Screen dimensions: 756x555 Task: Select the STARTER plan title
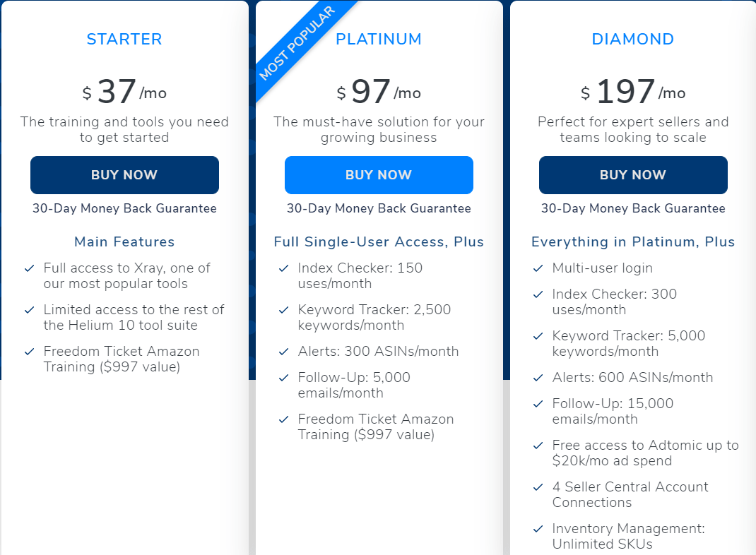click(124, 39)
